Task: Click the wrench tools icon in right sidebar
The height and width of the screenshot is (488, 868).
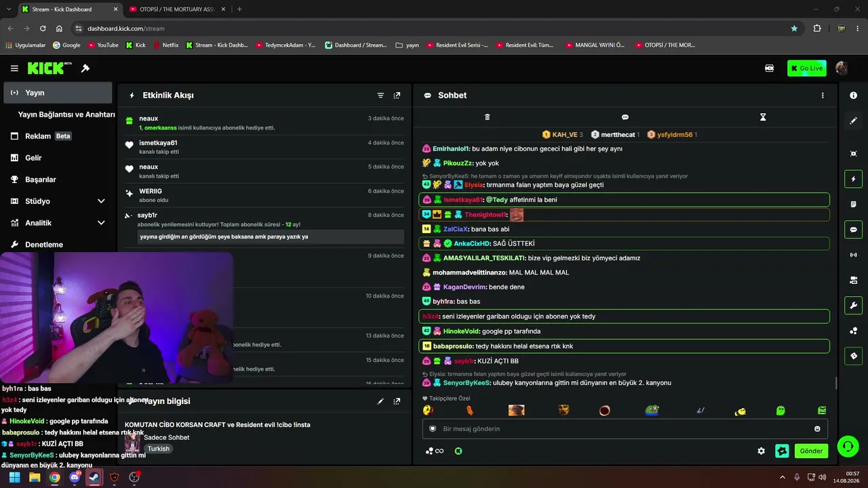Action: (854, 305)
